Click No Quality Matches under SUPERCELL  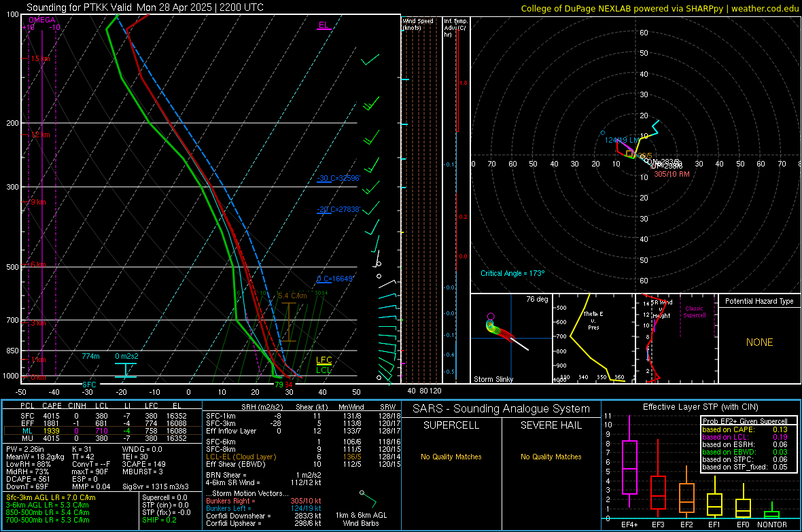pos(451,457)
